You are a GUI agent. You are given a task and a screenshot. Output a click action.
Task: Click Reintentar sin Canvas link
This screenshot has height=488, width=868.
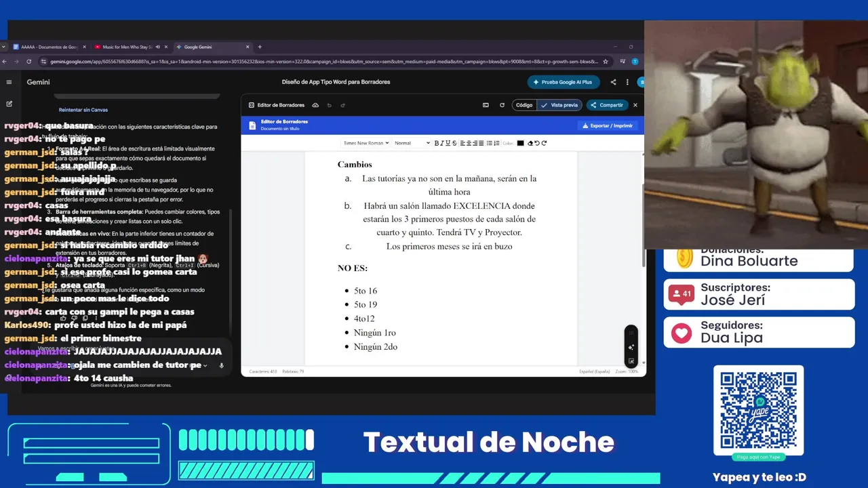[x=83, y=110]
